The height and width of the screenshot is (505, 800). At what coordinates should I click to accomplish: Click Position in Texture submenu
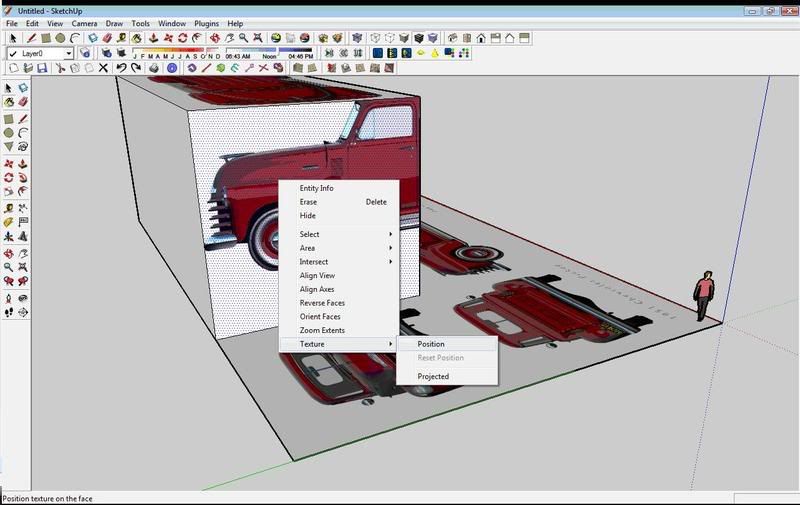point(431,344)
